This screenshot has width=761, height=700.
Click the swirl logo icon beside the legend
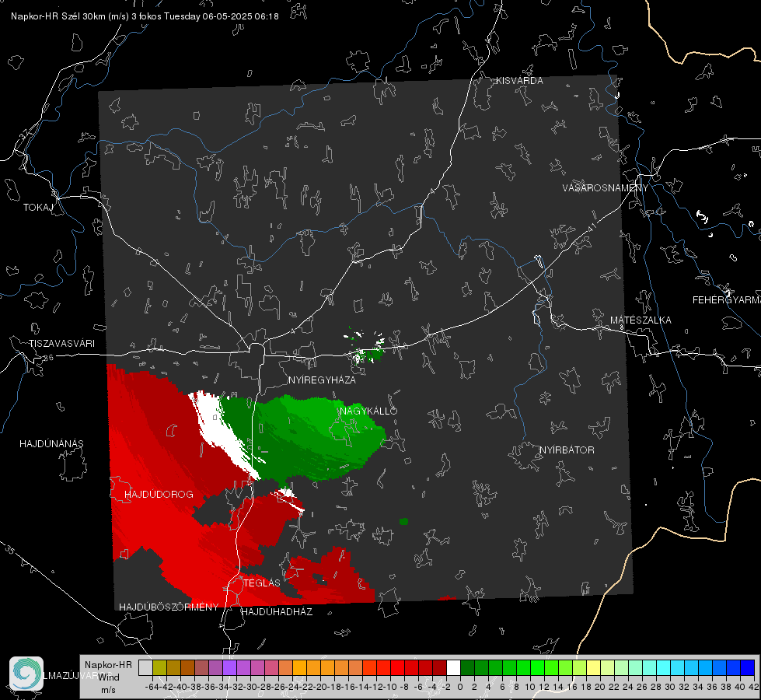[x=26, y=674]
